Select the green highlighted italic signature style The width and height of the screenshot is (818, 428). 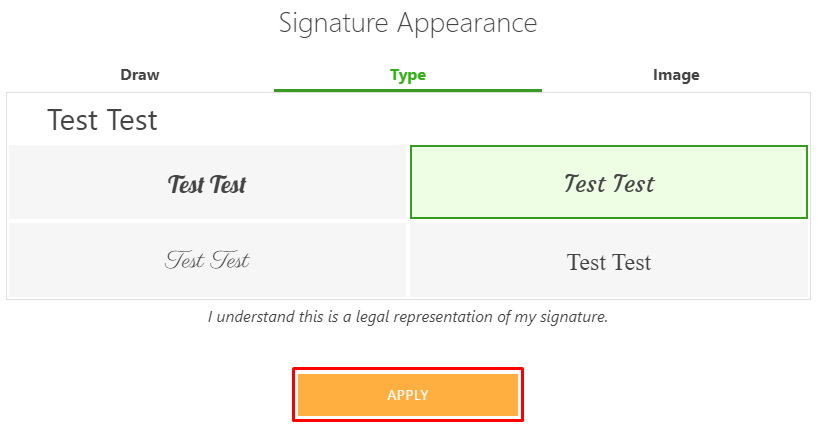[609, 182]
